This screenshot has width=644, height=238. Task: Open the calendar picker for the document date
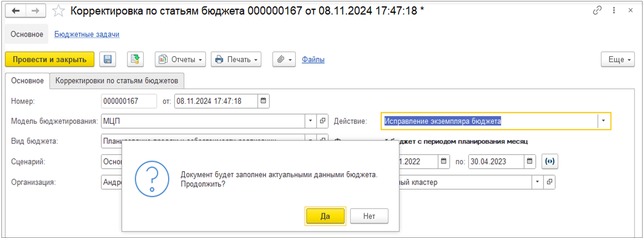[x=263, y=101]
